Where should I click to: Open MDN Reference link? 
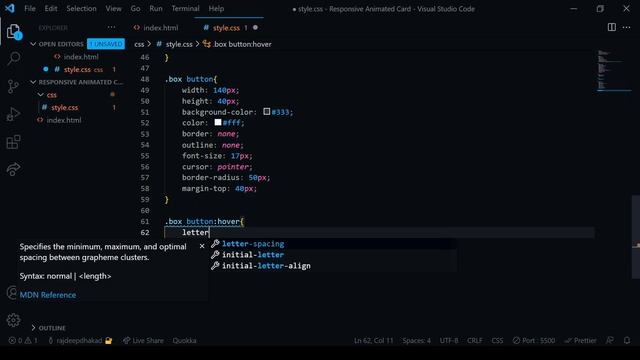tap(48, 295)
